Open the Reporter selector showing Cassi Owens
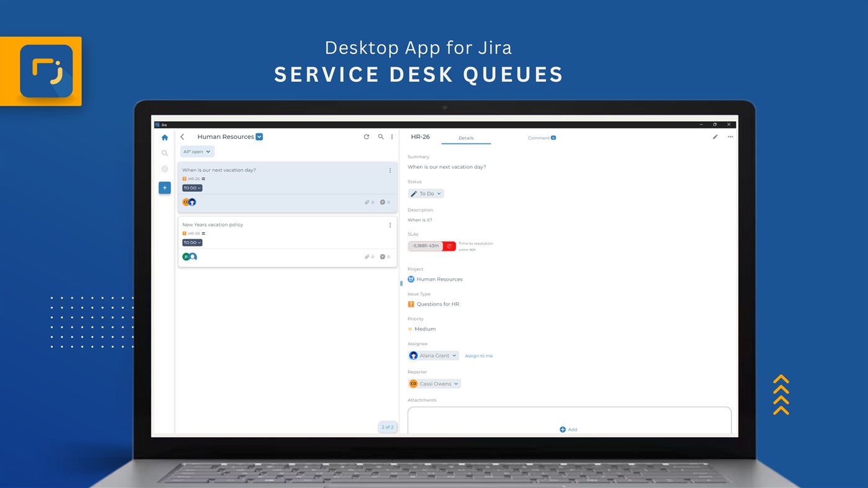The height and width of the screenshot is (488, 868). pos(434,383)
